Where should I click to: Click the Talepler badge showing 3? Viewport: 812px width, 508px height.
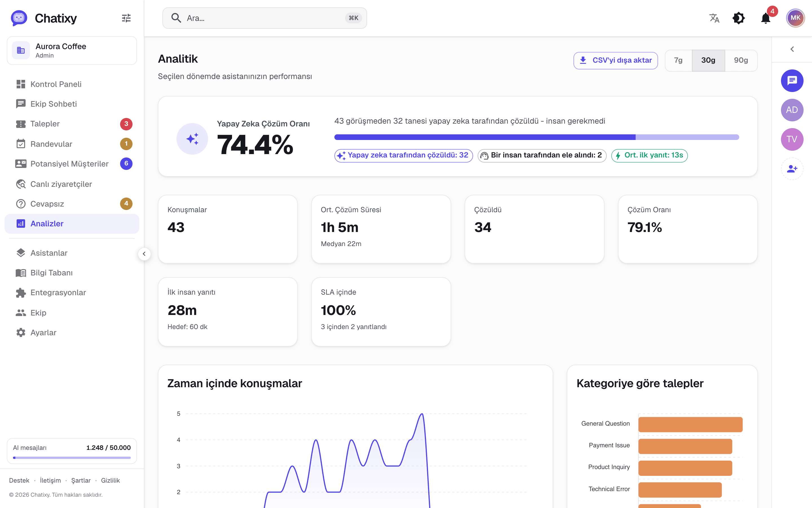126,124
